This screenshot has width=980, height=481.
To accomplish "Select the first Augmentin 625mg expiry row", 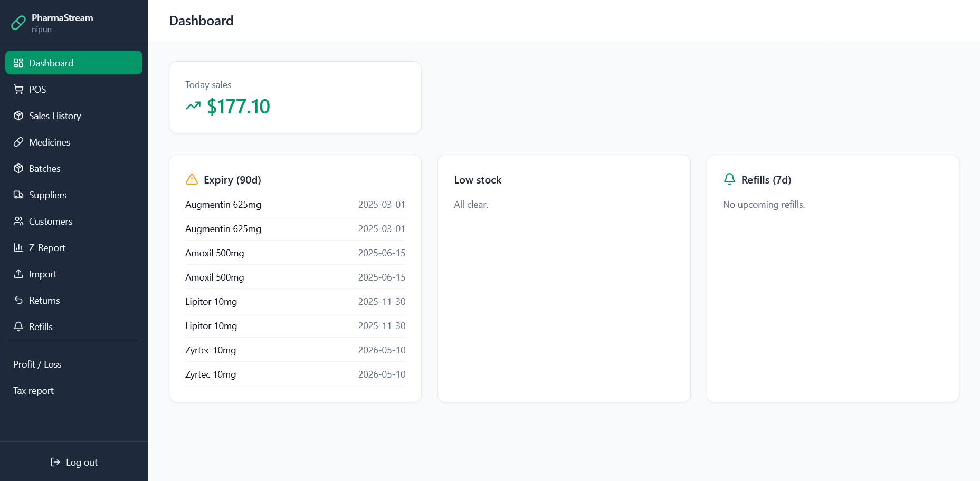I will point(295,205).
